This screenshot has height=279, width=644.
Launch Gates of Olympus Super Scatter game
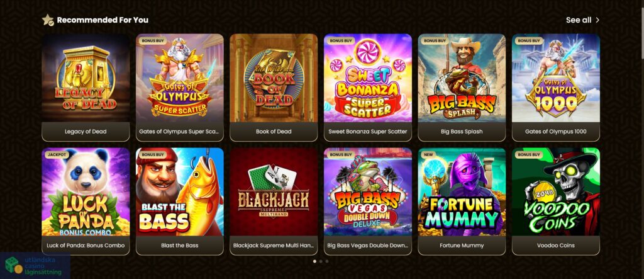pos(179,77)
